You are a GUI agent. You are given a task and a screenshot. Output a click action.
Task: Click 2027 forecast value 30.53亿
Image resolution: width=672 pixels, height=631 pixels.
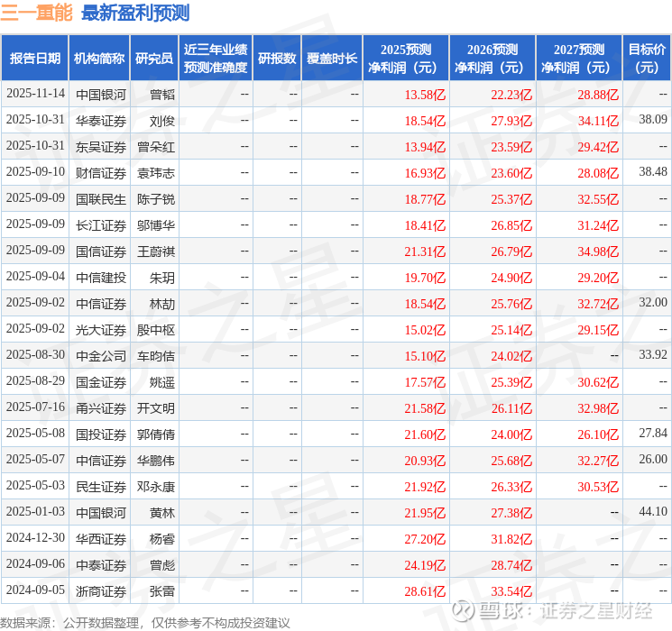[x=598, y=487]
